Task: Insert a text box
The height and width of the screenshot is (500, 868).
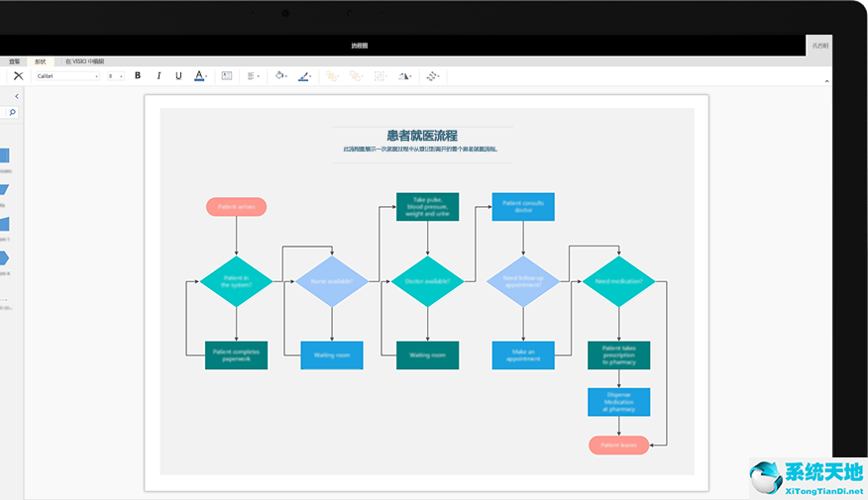Action: click(x=226, y=76)
